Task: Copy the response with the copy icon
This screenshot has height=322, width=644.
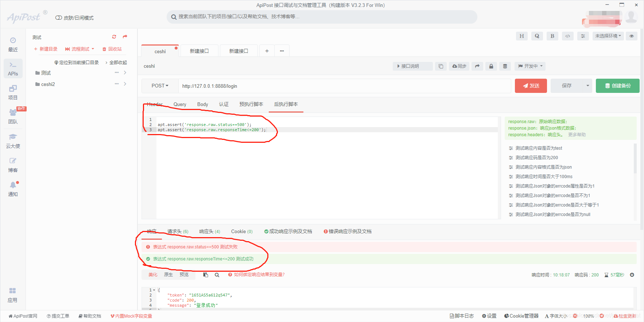Action: pyautogui.click(x=206, y=275)
